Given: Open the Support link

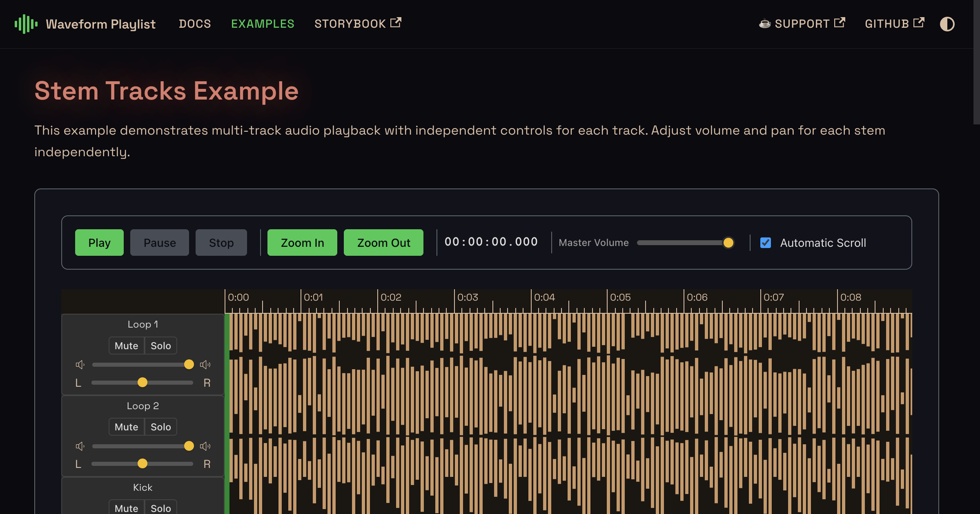Looking at the screenshot, I should coord(802,24).
